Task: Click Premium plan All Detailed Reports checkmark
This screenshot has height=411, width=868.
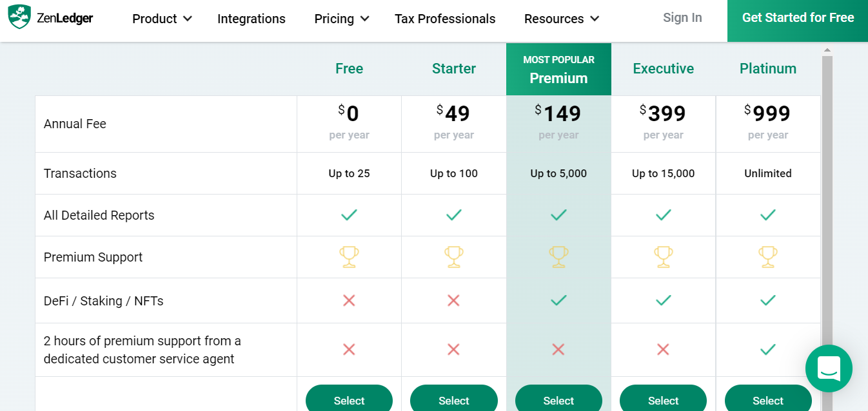Action: [558, 215]
